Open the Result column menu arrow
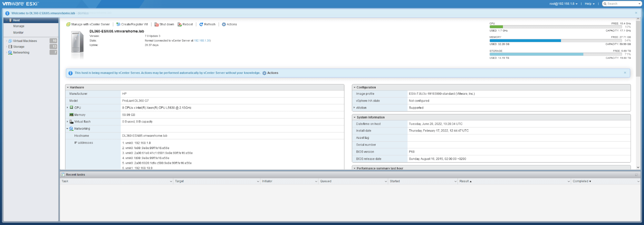The width and height of the screenshot is (644, 225). [x=569, y=182]
